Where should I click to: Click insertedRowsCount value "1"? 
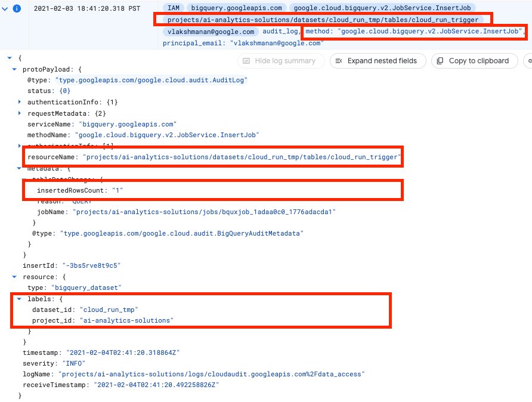[x=117, y=190]
